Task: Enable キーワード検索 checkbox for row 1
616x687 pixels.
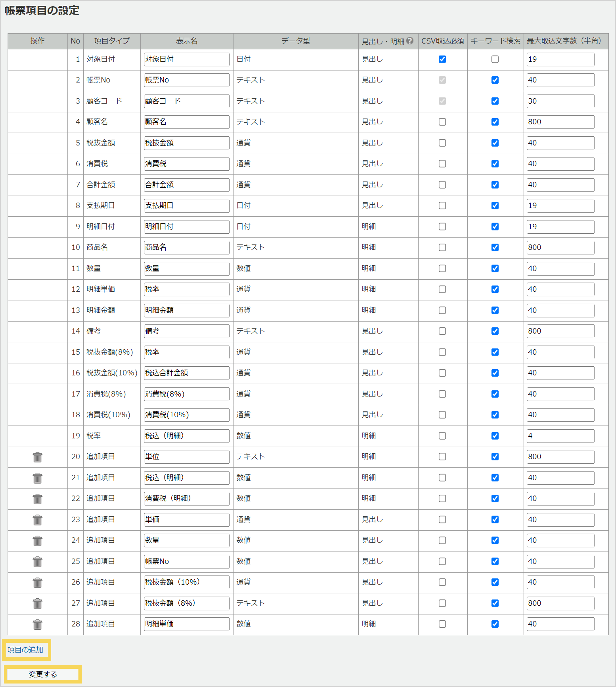Action: click(495, 59)
